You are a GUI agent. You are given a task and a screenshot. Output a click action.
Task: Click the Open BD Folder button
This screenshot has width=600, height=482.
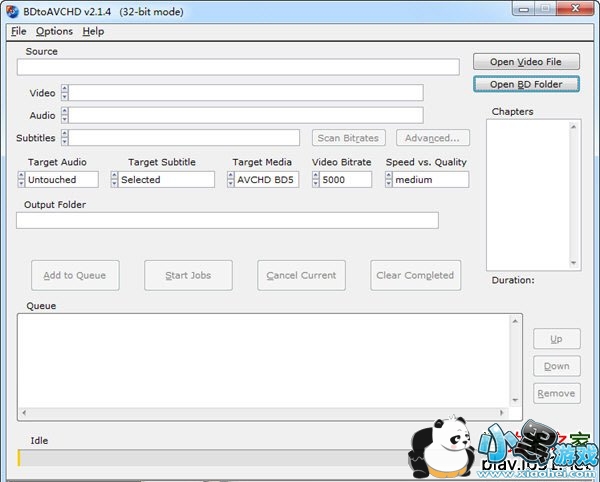526,84
